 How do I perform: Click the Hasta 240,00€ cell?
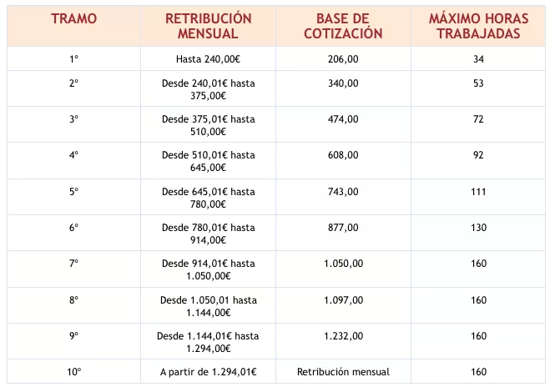[x=208, y=58]
